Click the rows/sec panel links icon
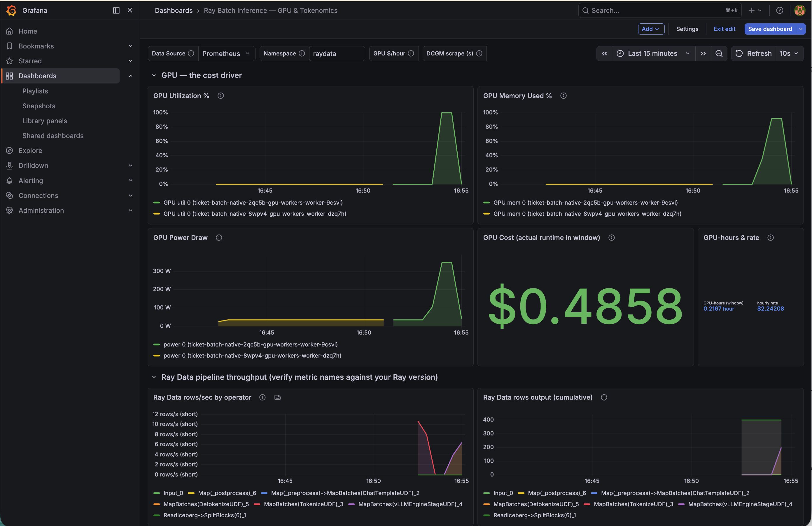The image size is (812, 526). [x=278, y=398]
